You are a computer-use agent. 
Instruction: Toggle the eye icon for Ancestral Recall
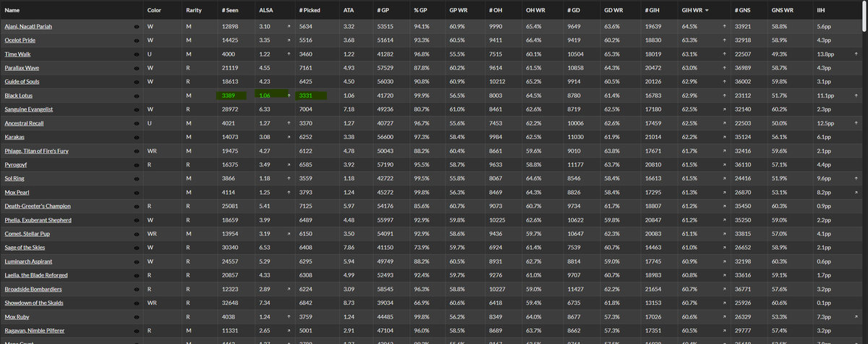tap(137, 123)
